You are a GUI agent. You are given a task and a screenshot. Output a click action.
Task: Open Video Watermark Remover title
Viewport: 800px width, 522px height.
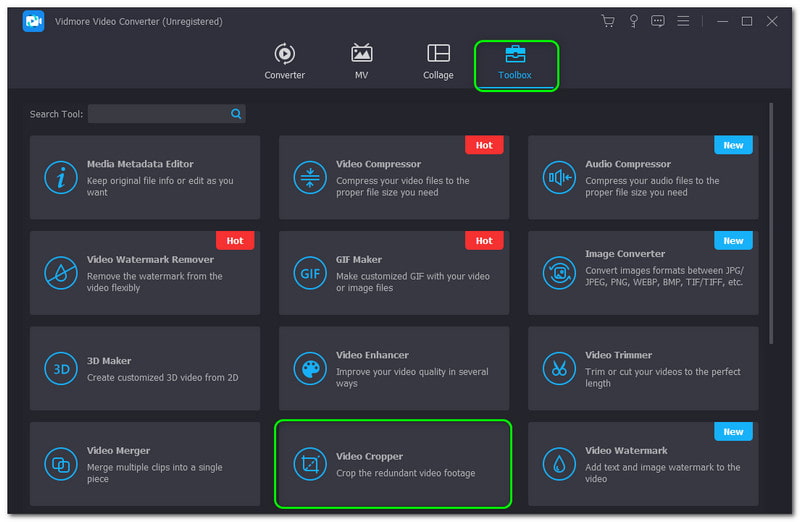(x=150, y=259)
